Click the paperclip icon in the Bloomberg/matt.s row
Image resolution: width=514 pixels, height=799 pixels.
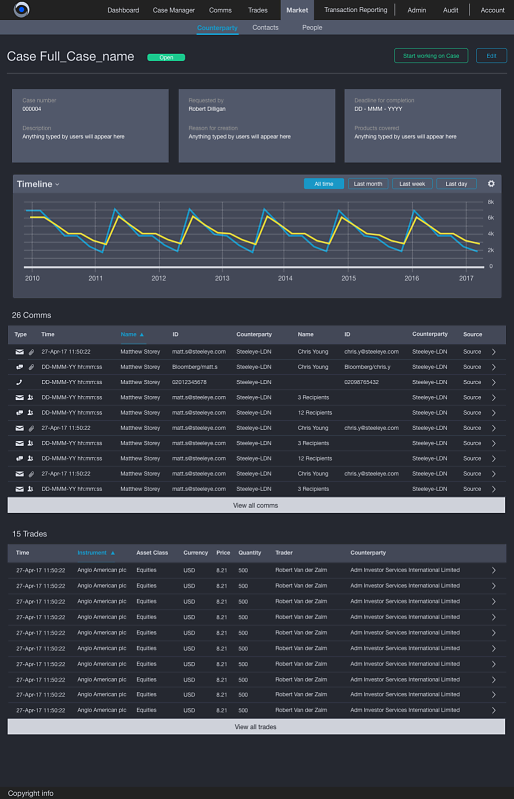click(31, 367)
